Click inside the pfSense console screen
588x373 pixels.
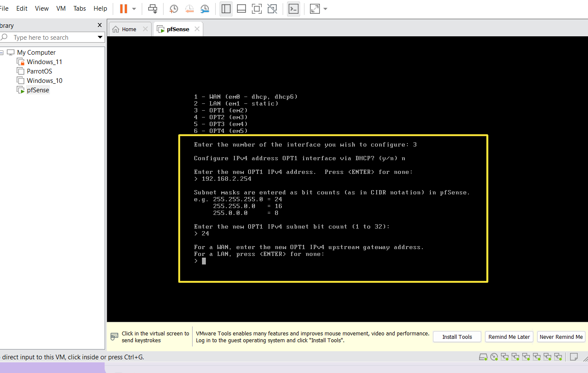click(347, 179)
